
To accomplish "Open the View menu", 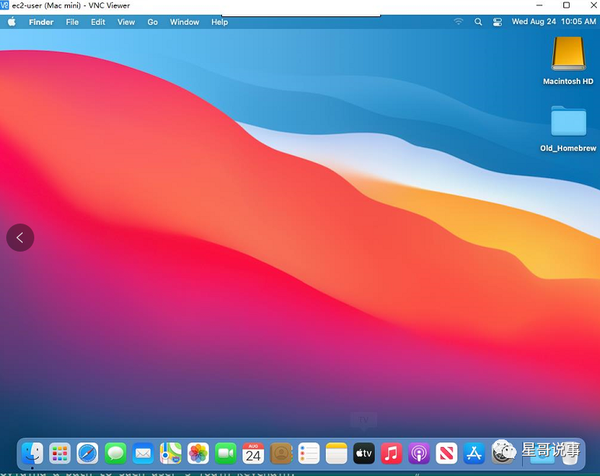I will click(x=126, y=22).
